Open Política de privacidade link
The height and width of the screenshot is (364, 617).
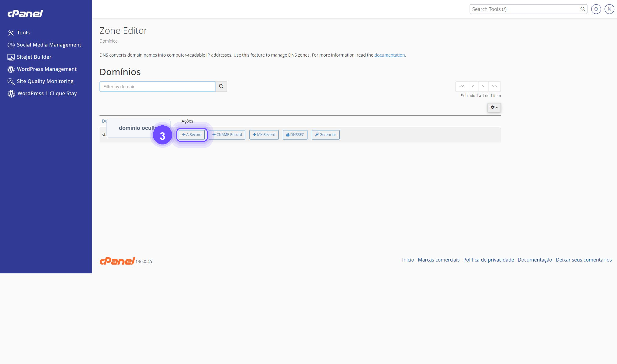point(488,260)
